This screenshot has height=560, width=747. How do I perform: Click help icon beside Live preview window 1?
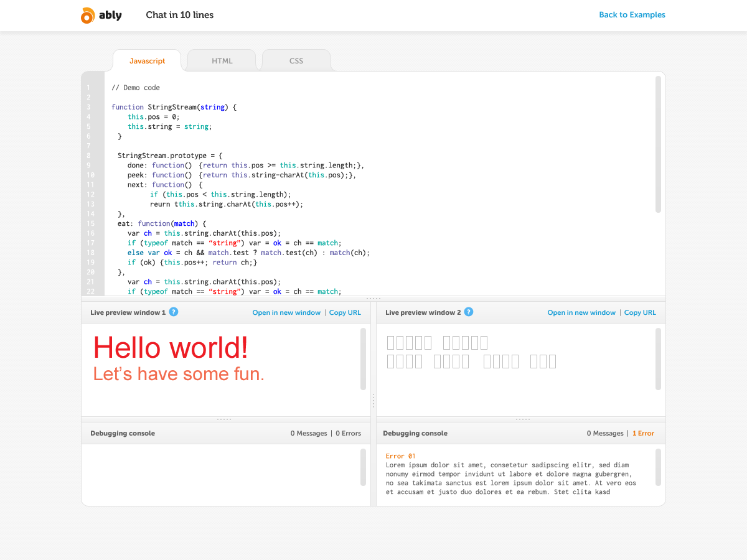coord(174,312)
